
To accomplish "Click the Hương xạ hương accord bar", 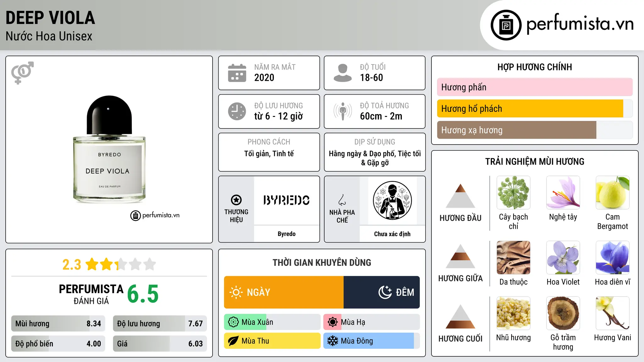I will 535,130.
